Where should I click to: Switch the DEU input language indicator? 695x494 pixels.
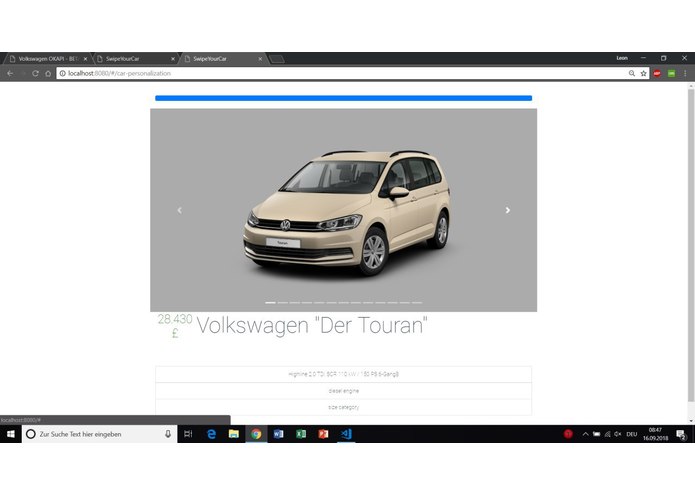click(x=632, y=434)
